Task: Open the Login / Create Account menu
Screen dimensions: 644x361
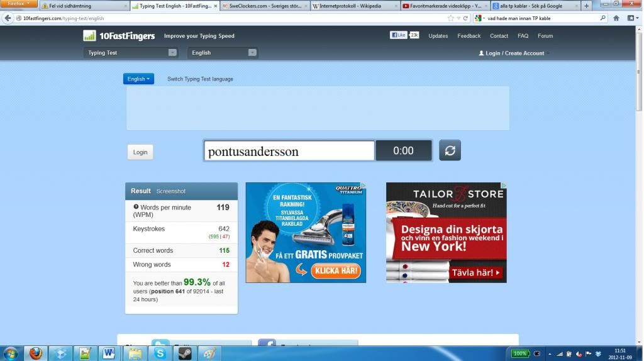Action: [511, 53]
